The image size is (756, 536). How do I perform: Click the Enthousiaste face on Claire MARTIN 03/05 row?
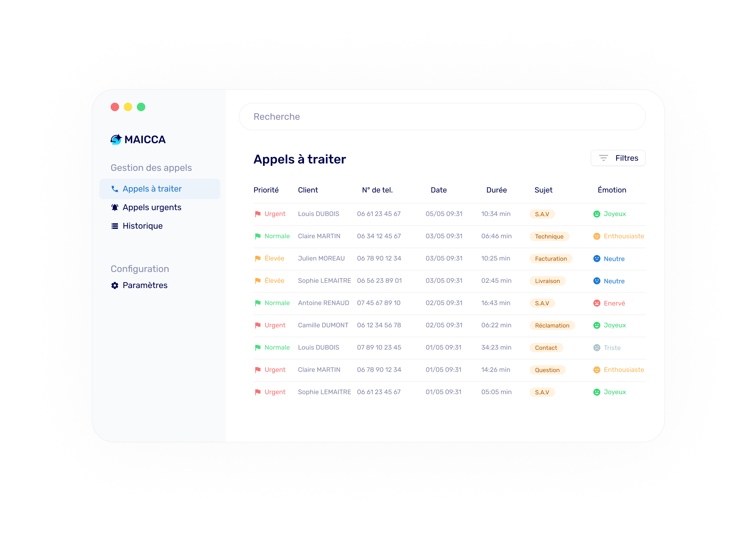point(596,236)
